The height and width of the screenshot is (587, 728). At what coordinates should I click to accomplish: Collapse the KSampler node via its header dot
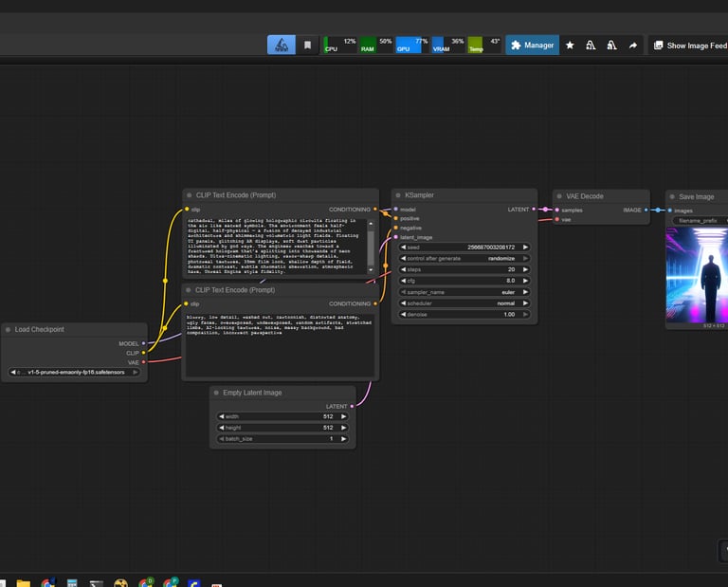pos(398,195)
